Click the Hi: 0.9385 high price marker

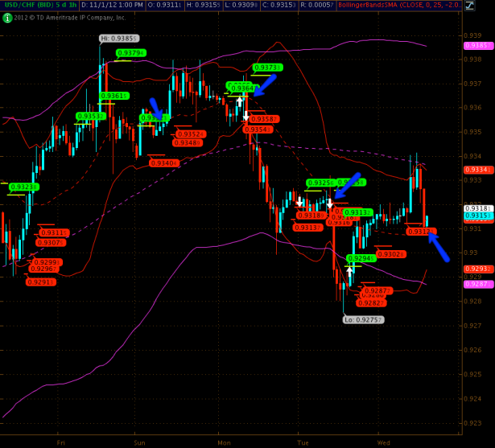tap(118, 39)
